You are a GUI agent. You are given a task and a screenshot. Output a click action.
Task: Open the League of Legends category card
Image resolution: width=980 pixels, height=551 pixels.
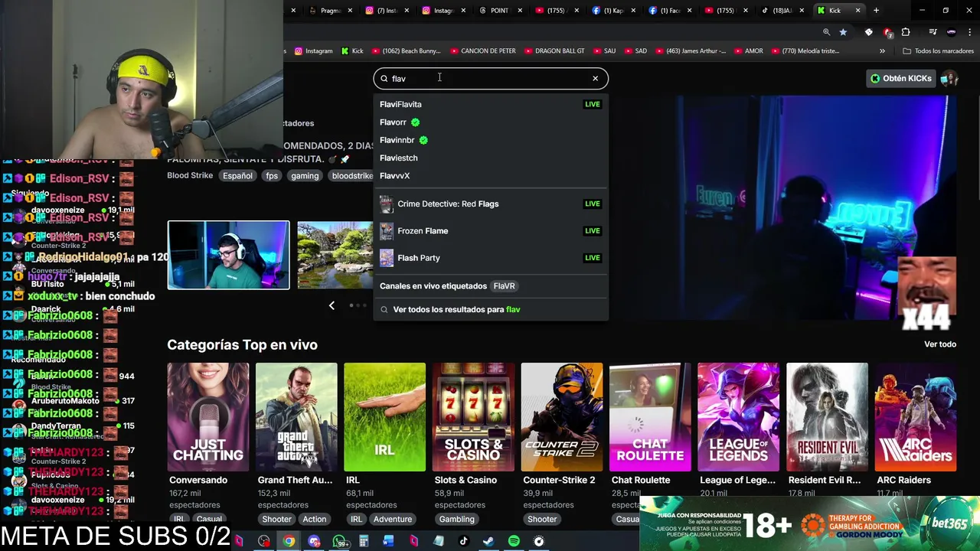point(738,417)
